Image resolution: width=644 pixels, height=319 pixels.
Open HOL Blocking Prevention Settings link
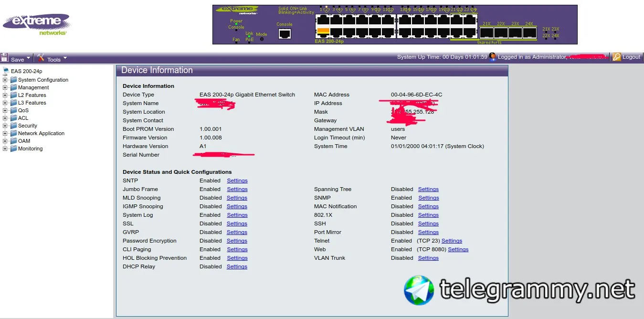tap(237, 258)
